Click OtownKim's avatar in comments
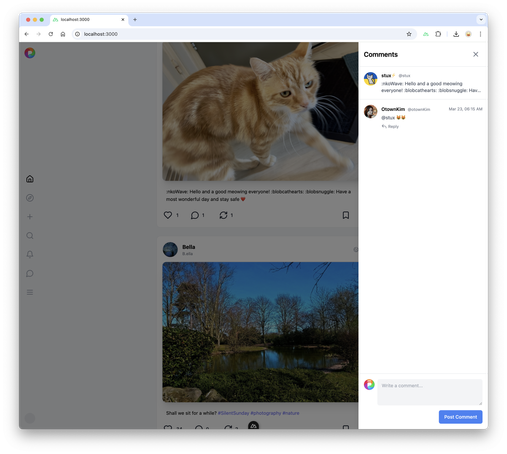This screenshot has width=507, height=454. (x=370, y=112)
